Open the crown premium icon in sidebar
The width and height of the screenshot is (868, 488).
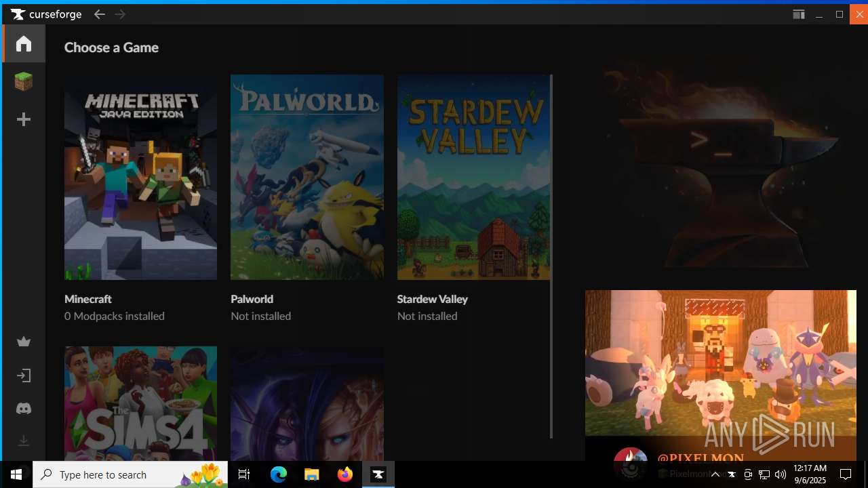24,342
